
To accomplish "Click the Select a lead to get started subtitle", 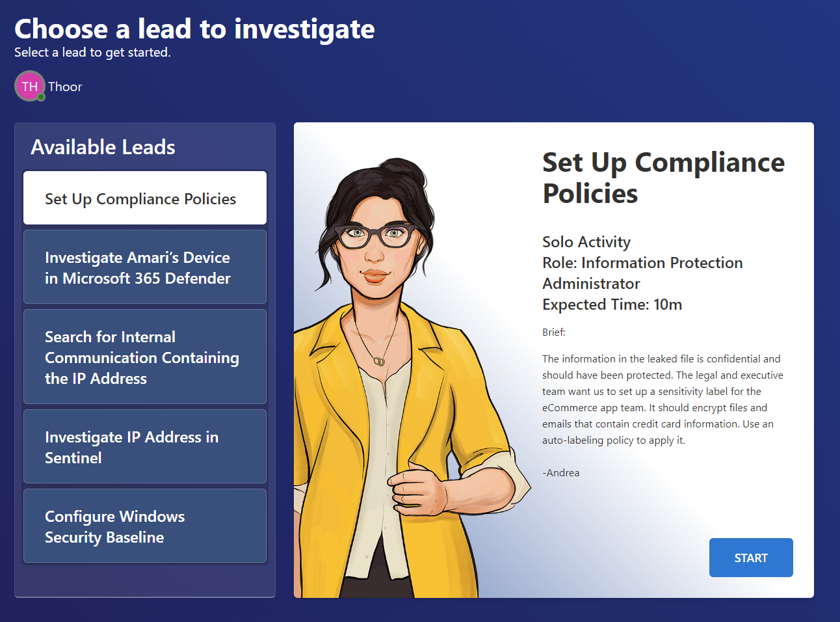I will (92, 53).
